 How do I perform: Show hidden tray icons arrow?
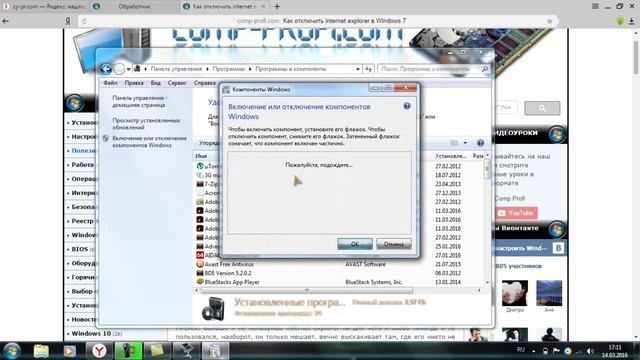(533, 351)
